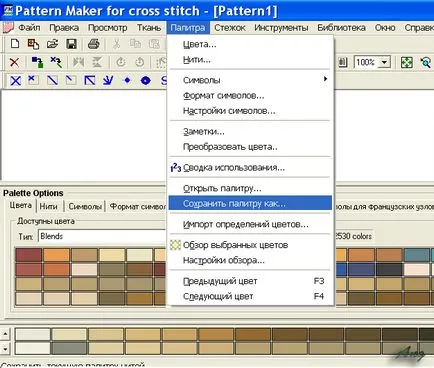434x368 pixels.
Task: Open a file with the folder icon
Action: coord(52,44)
